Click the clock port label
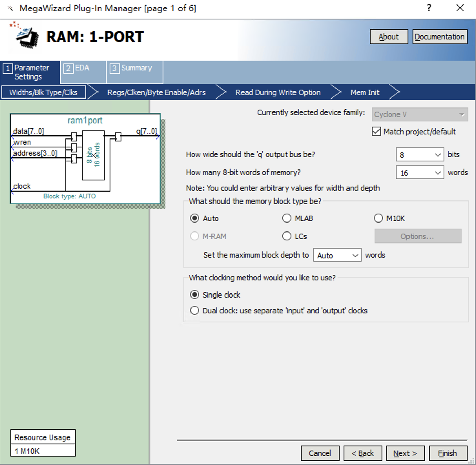This screenshot has height=465, width=476. (x=22, y=186)
